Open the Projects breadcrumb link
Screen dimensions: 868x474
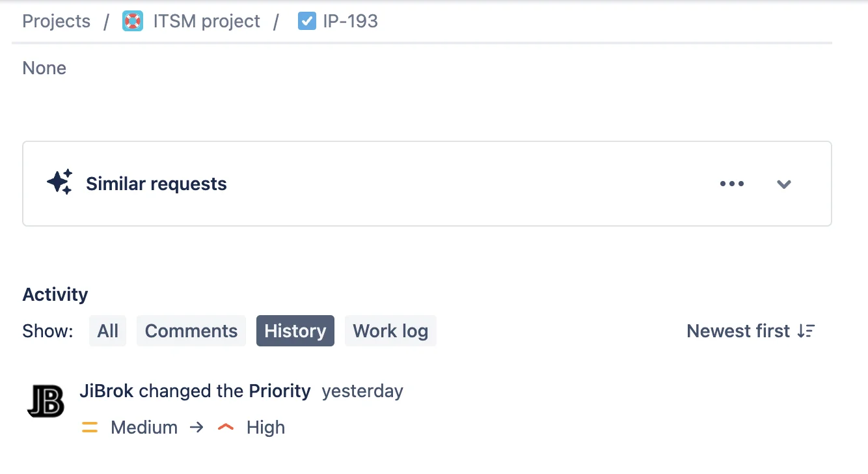pyautogui.click(x=57, y=21)
